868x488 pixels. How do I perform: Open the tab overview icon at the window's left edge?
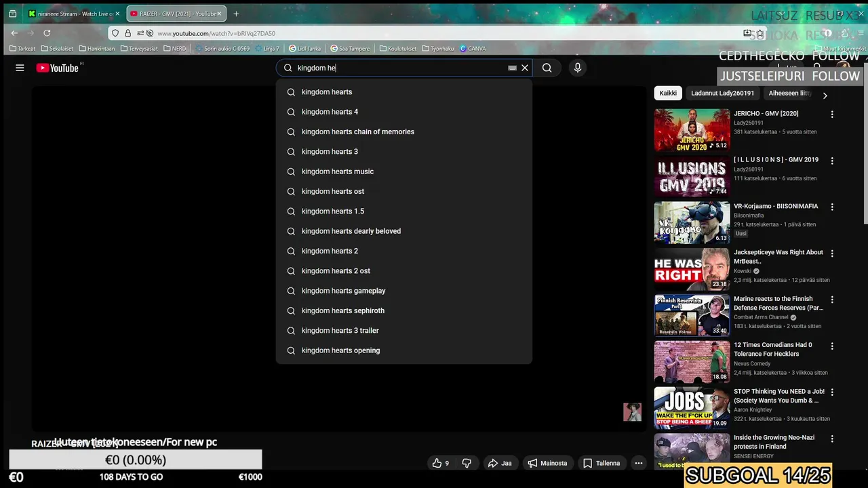point(12,14)
